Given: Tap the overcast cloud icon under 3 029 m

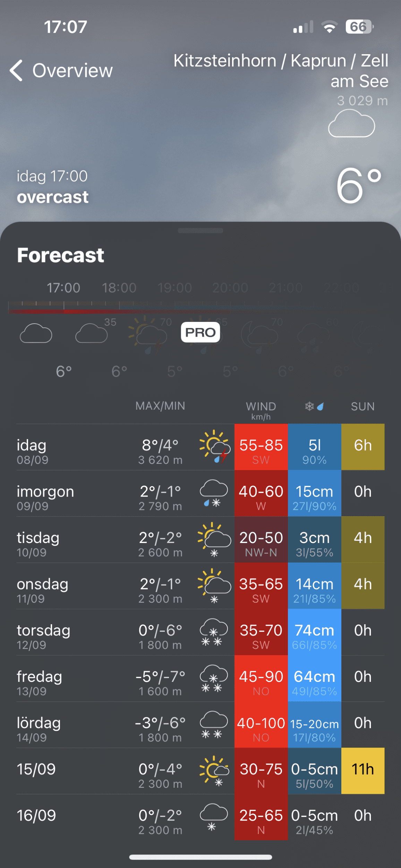Looking at the screenshot, I should [x=351, y=124].
